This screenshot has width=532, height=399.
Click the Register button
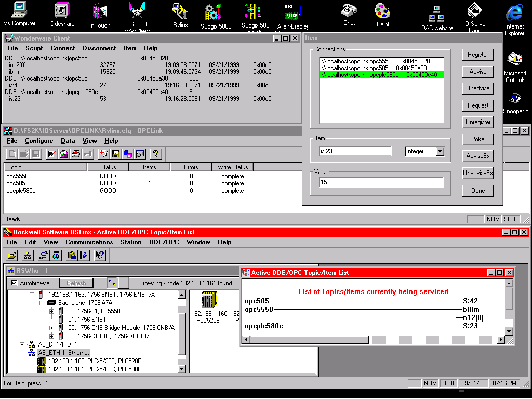(x=478, y=55)
